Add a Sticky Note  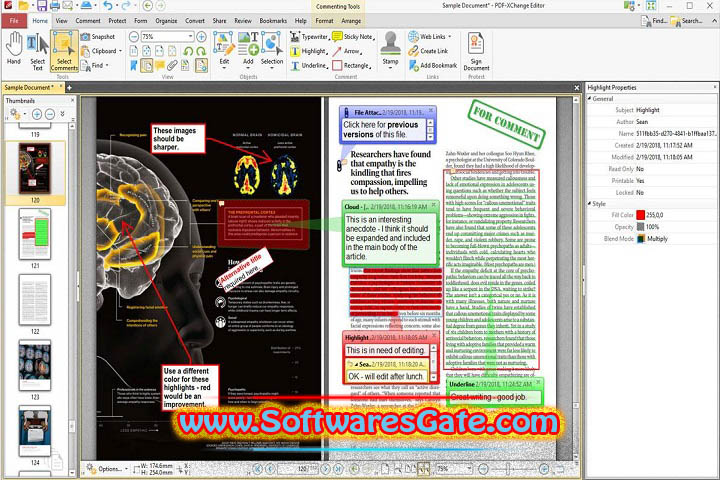[x=353, y=37]
